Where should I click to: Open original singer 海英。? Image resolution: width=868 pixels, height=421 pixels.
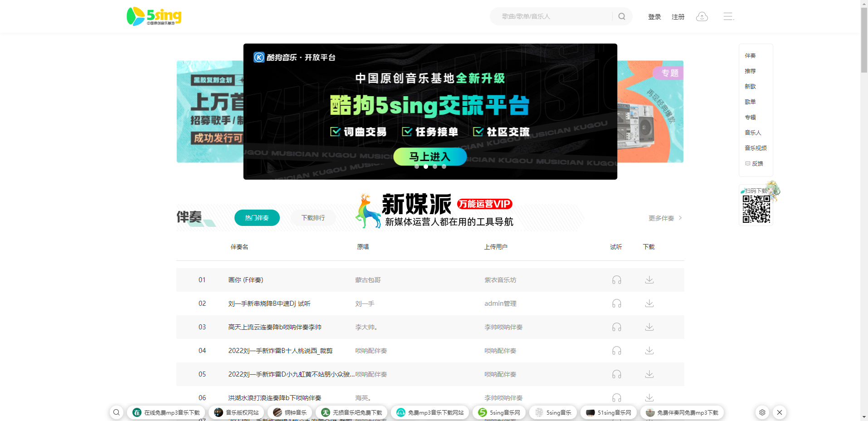364,398
